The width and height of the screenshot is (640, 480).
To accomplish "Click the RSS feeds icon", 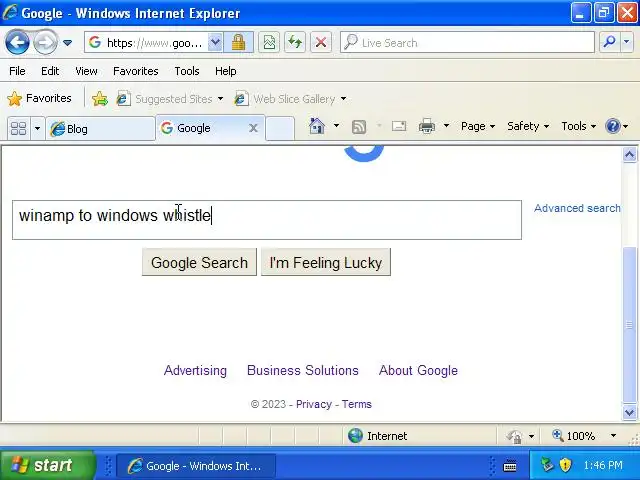I will tap(359, 127).
